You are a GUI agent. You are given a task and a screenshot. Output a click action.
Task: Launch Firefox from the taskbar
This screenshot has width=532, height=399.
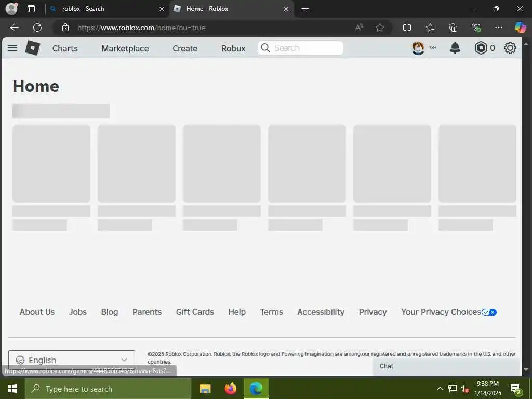[x=230, y=389]
